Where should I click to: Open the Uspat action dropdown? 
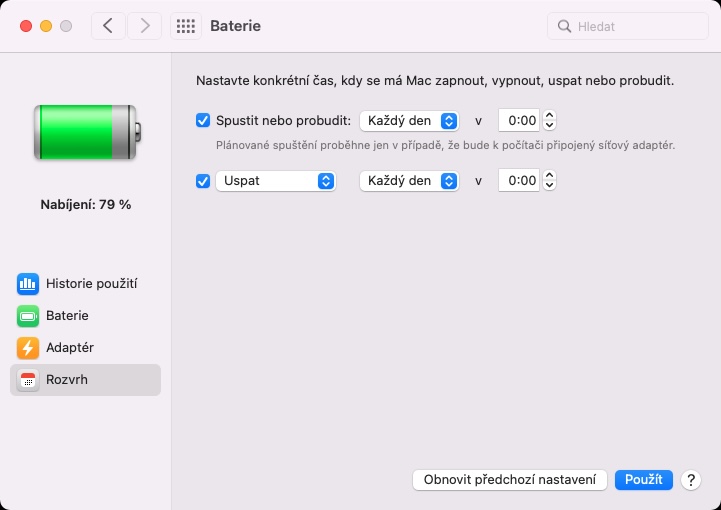click(x=275, y=181)
